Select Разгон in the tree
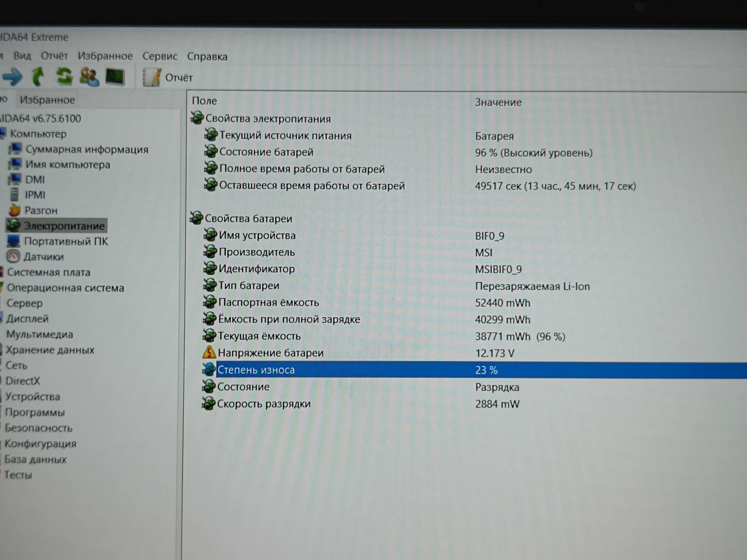747x560 pixels. point(41,211)
